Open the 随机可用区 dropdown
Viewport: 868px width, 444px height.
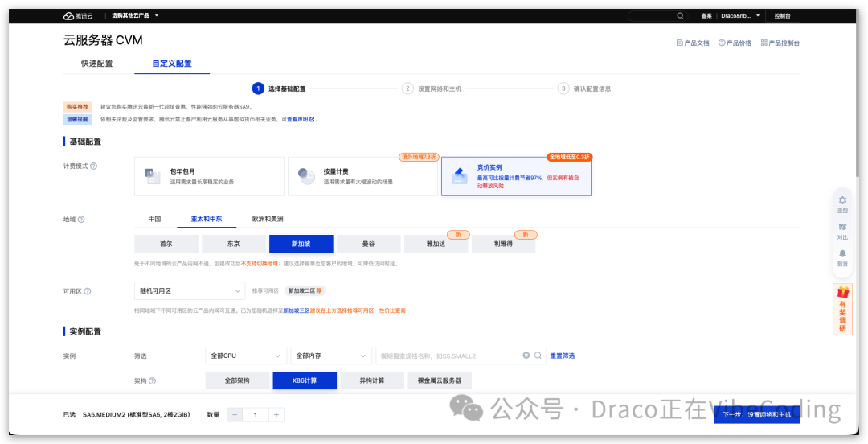190,291
